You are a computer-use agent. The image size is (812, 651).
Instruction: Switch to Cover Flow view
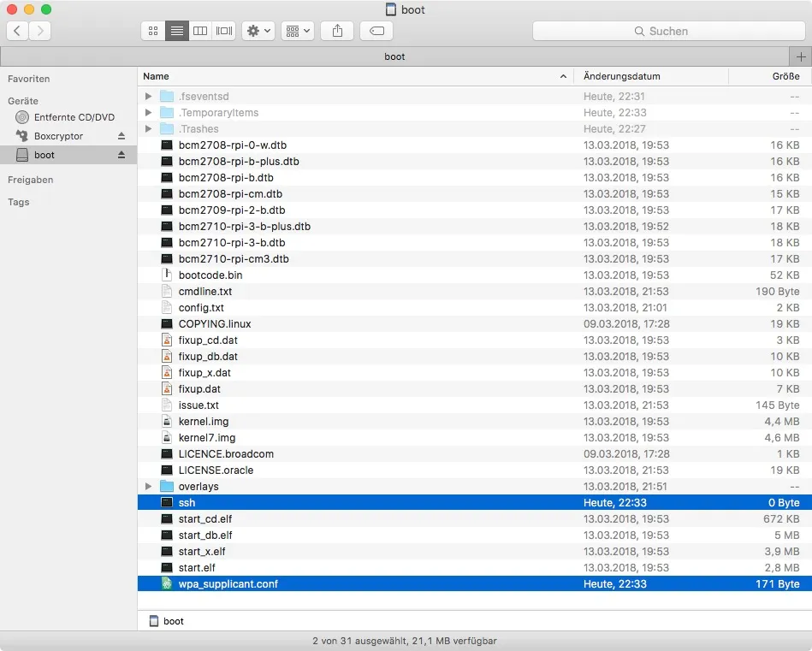(223, 31)
